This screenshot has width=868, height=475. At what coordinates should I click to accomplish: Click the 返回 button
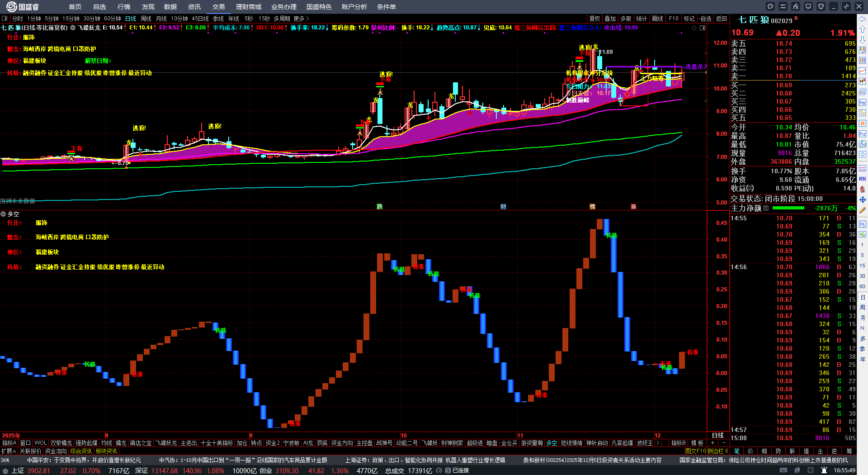(722, 19)
